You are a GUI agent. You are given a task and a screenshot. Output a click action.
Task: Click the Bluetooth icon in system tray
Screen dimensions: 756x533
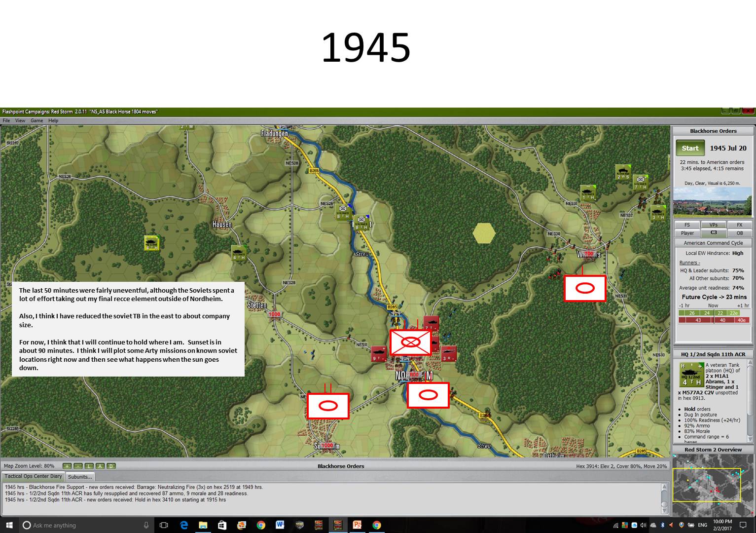(662, 525)
